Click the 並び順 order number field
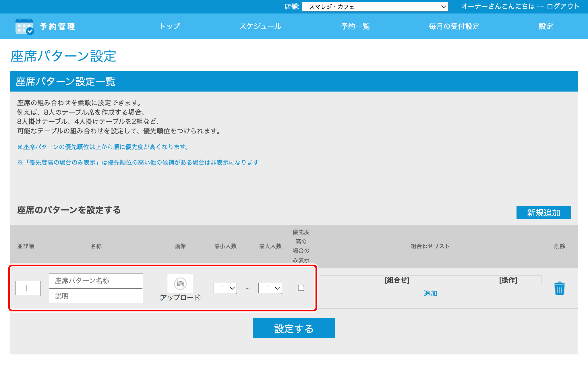588x384 pixels. [28, 288]
